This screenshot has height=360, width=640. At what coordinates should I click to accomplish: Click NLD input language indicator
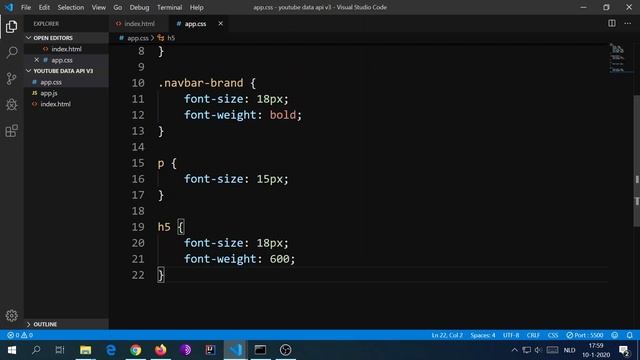pos(569,350)
